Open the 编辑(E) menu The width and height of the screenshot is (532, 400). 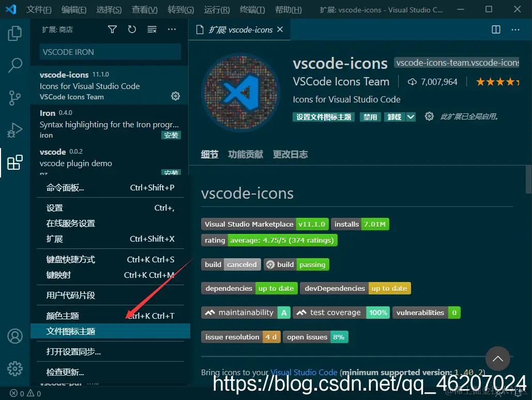click(x=74, y=9)
